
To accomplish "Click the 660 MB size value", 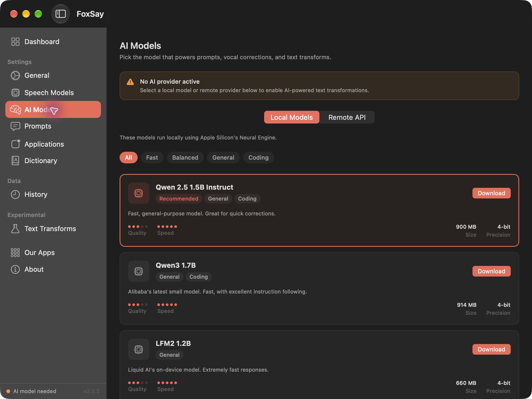I will tap(466, 383).
